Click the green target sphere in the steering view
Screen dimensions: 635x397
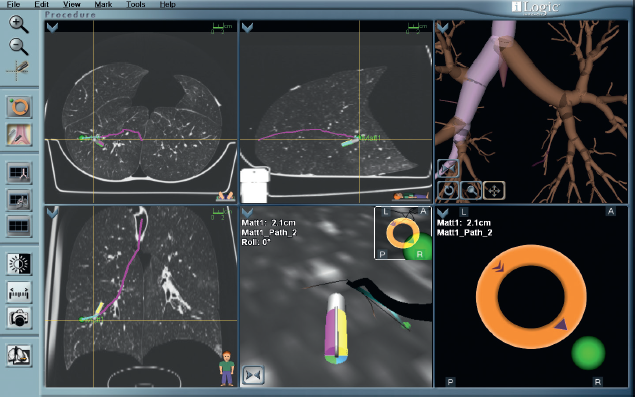588,353
